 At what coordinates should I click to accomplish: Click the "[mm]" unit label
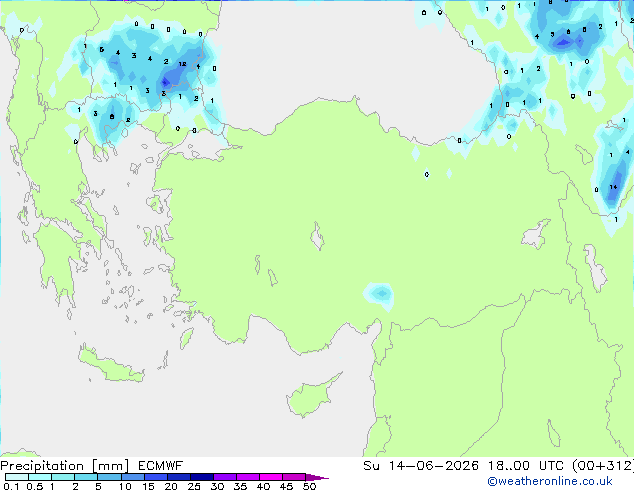point(110,466)
